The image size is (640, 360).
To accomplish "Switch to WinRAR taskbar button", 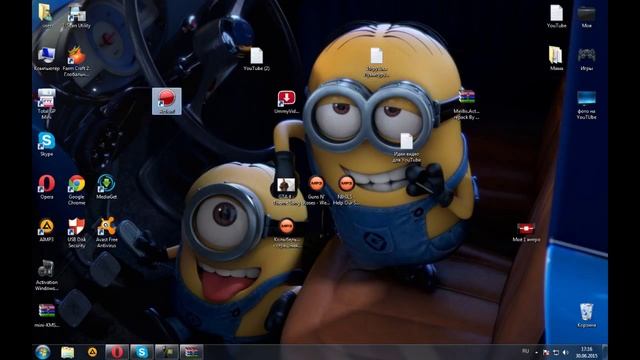I will (191, 352).
